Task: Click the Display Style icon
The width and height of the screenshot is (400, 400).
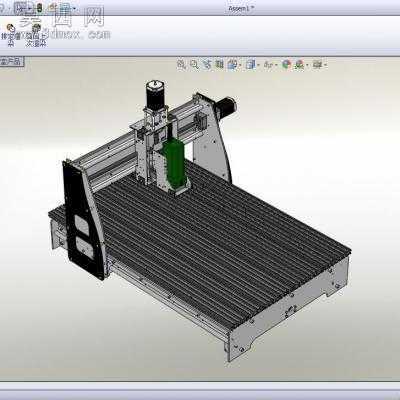Action: (x=250, y=64)
